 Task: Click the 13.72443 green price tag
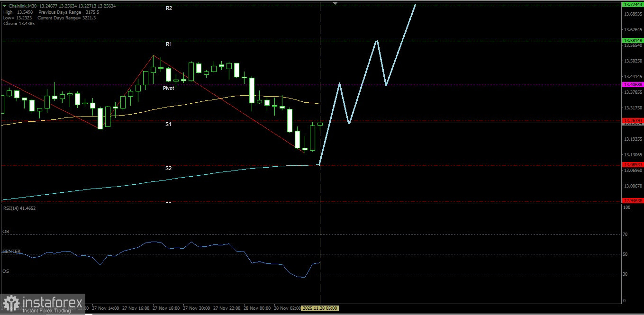[x=633, y=4]
